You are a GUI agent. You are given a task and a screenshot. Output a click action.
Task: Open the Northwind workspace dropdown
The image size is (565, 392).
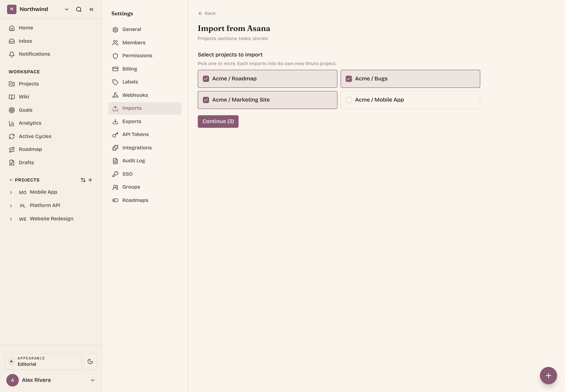[66, 9]
